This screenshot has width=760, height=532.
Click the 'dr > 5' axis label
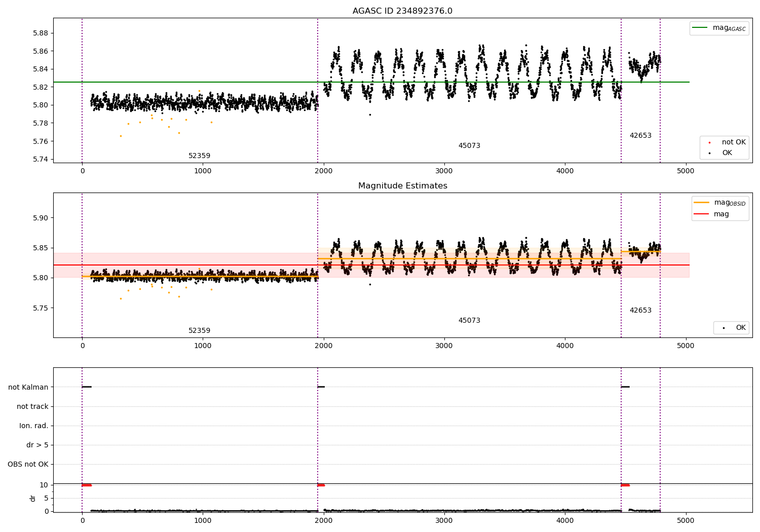point(37,445)
